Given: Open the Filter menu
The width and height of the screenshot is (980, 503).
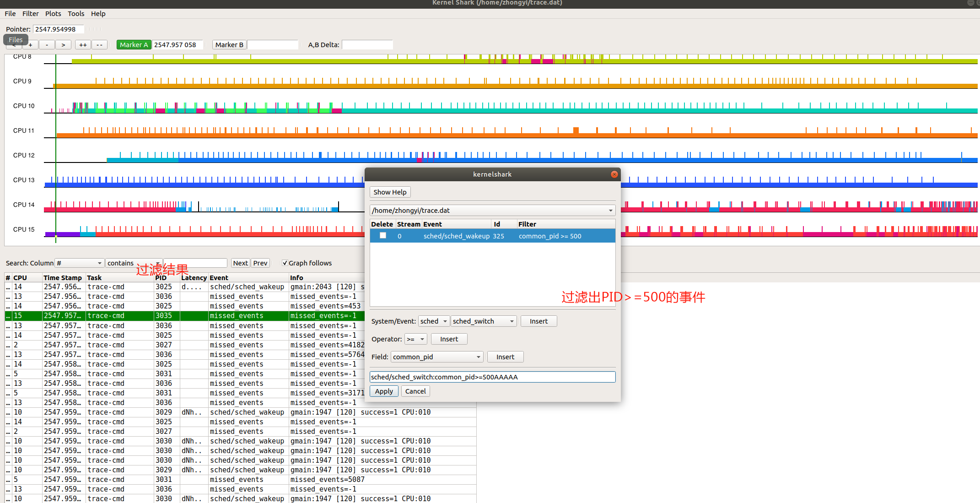Looking at the screenshot, I should [x=30, y=13].
